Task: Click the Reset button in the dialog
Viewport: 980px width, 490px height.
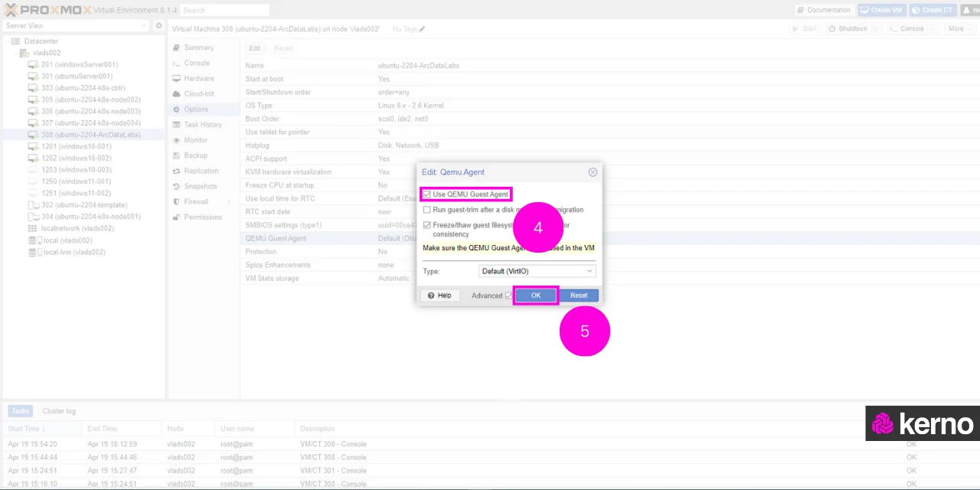Action: tap(579, 296)
